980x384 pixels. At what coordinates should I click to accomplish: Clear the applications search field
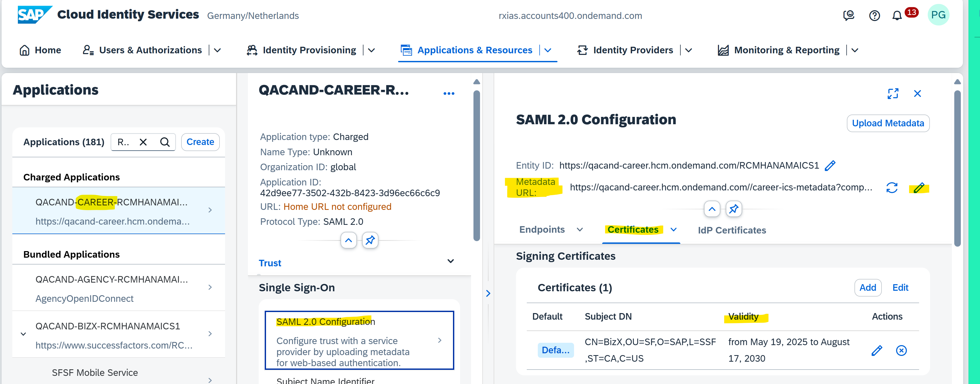tap(143, 142)
